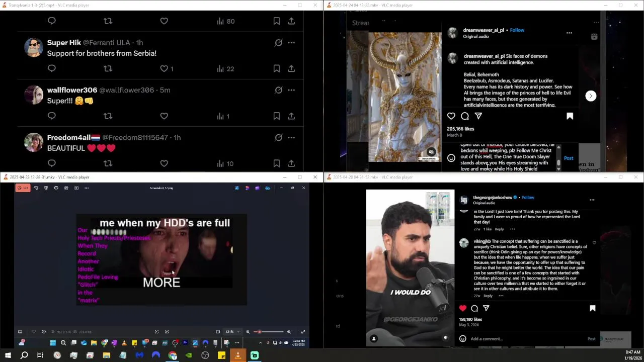This screenshot has width=644, height=362.
Task: Click Add a comment field
Action: 527,339
